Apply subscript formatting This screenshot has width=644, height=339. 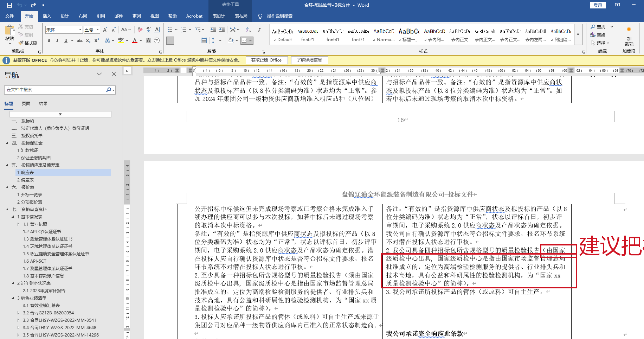pyautogui.click(x=88, y=40)
